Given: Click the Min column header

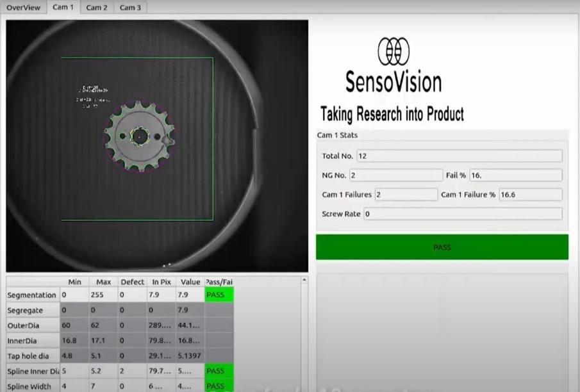Looking at the screenshot, I should click(x=74, y=282).
